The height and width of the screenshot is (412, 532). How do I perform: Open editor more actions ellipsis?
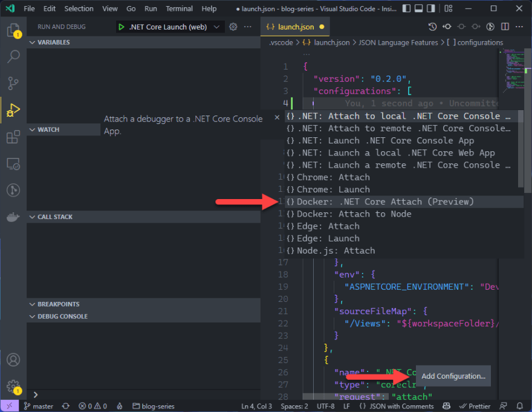coord(519,27)
